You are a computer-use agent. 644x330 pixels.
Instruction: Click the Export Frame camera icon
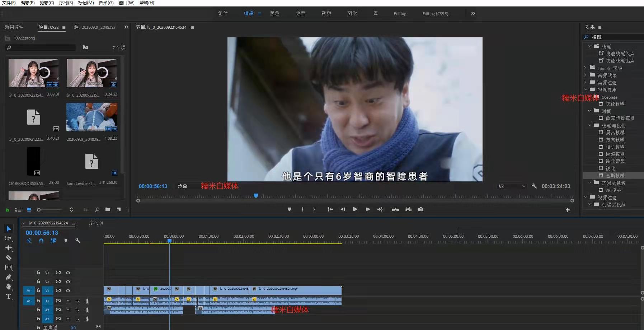coord(421,209)
